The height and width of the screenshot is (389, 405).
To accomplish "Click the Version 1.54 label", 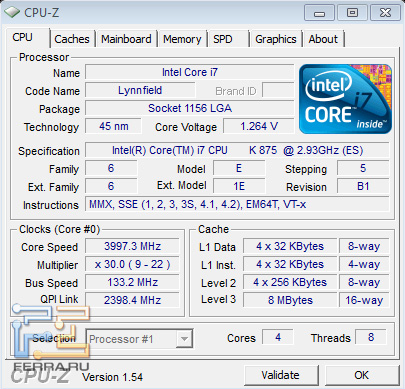I will coord(113,377).
